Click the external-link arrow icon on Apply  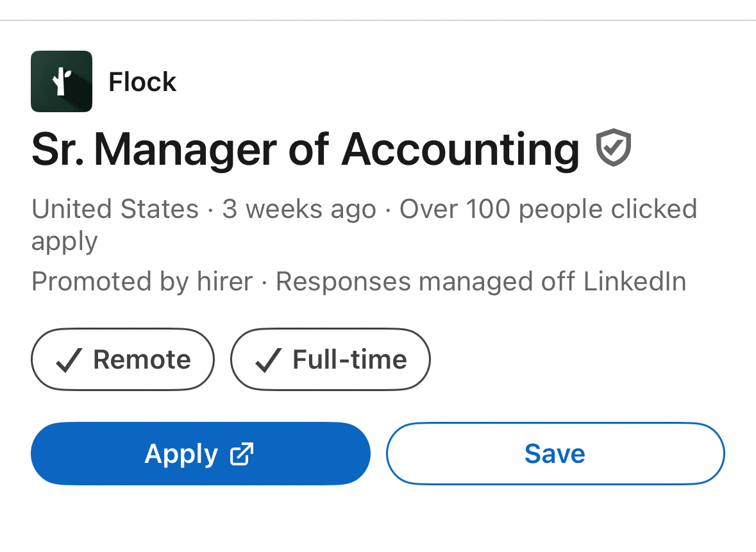point(242,454)
